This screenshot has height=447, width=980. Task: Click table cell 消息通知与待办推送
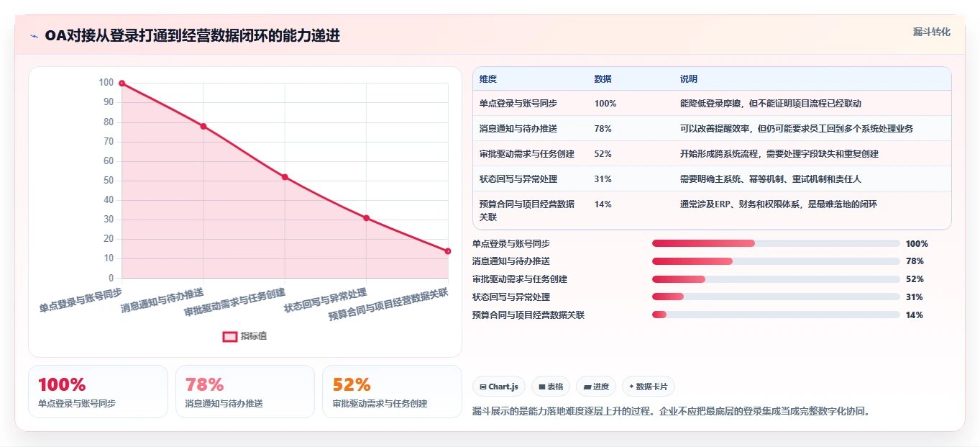point(518,129)
